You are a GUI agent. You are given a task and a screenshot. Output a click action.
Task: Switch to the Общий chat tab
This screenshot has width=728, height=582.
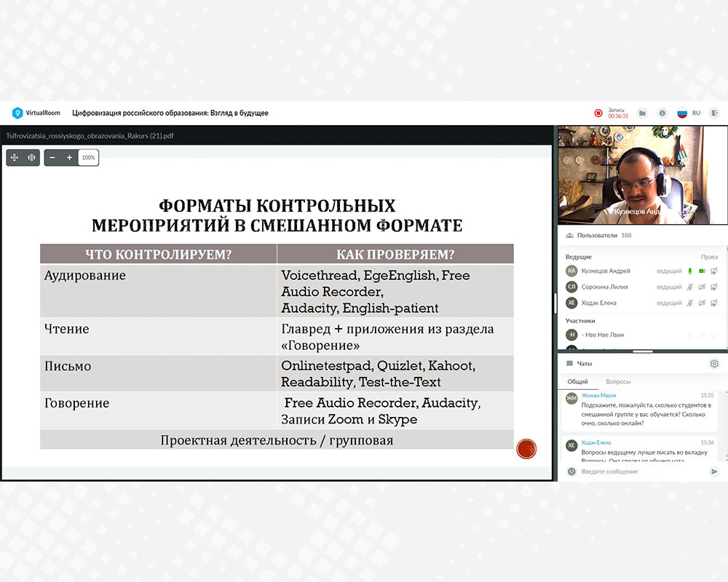pos(577,381)
